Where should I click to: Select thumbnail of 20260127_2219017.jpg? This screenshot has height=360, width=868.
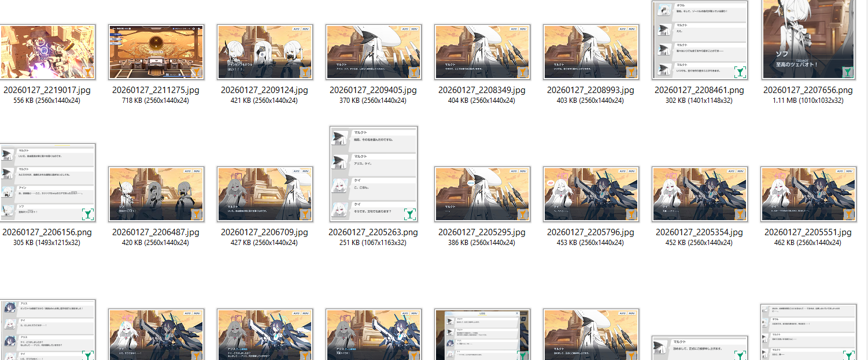pos(47,52)
